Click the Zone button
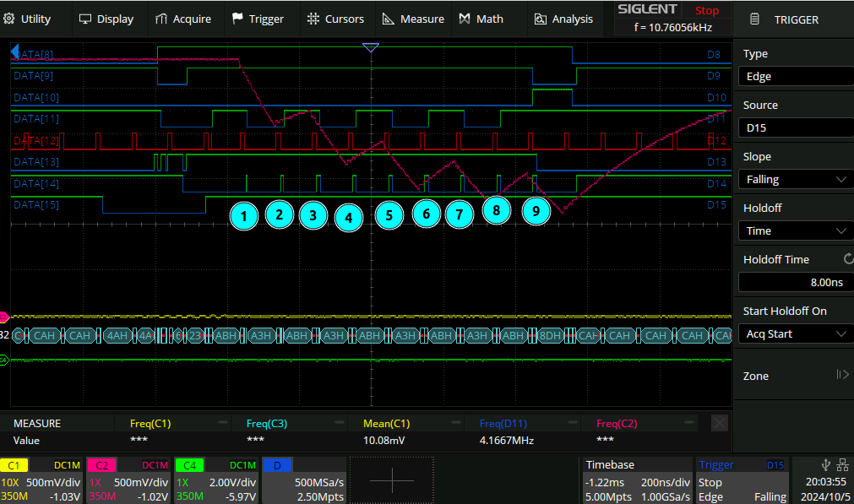854x504 pixels. point(794,376)
